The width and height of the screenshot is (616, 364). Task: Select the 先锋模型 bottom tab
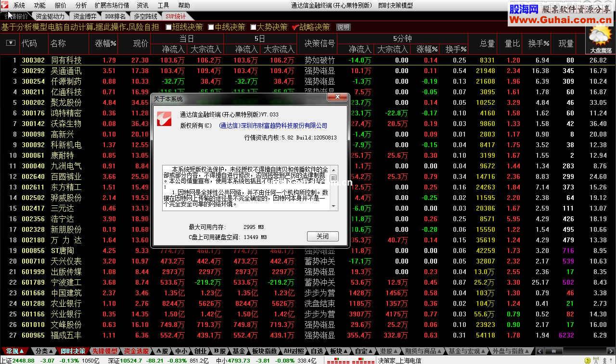point(104,351)
